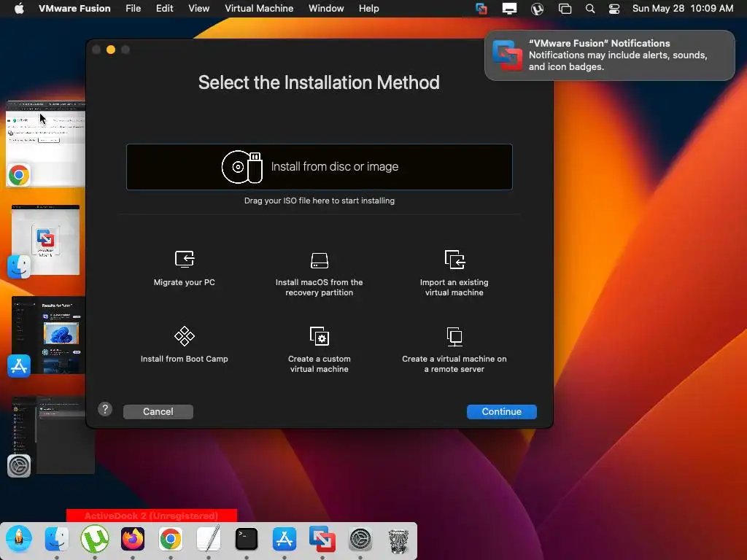Open System Settings gear in the dock
Screen dimensions: 747x560
(360, 539)
